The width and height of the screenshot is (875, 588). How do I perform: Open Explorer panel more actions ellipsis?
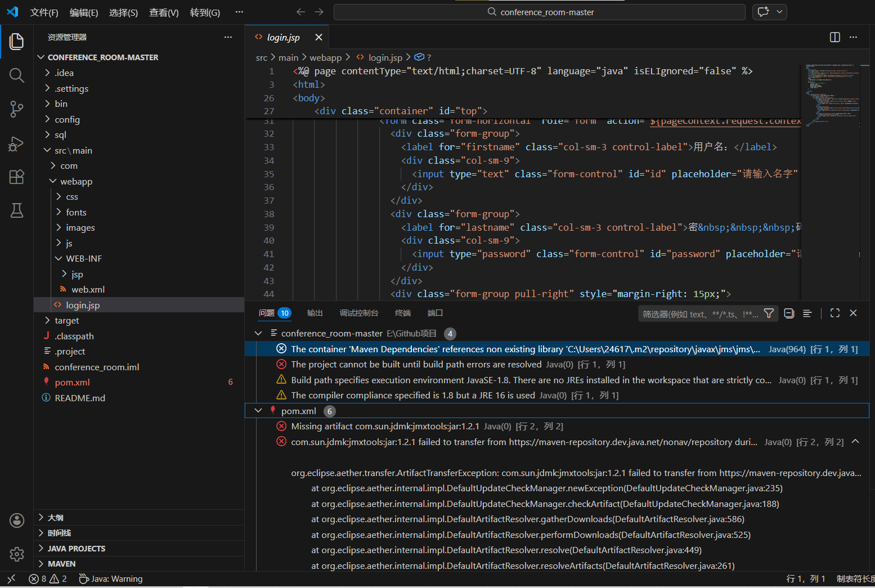pos(228,37)
